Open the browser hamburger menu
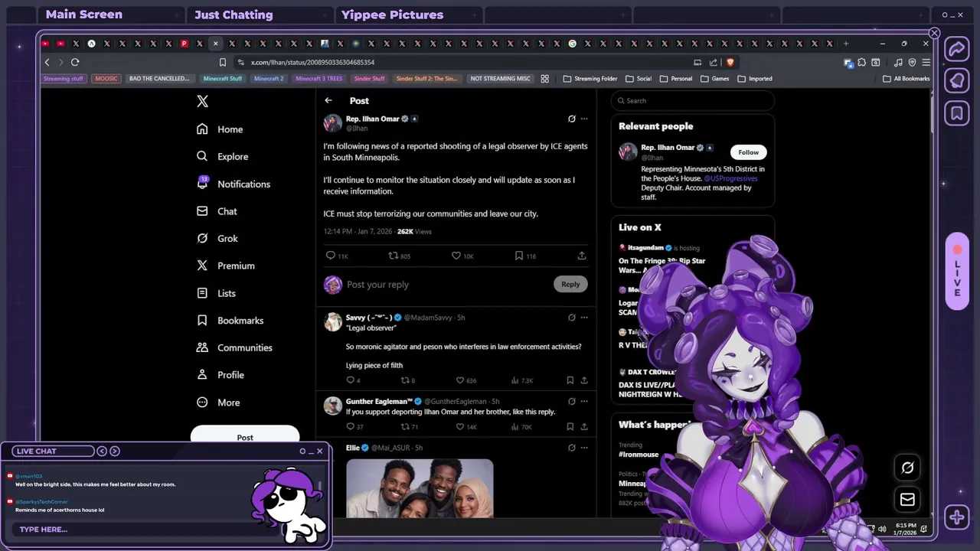The image size is (980, 551). tap(926, 62)
